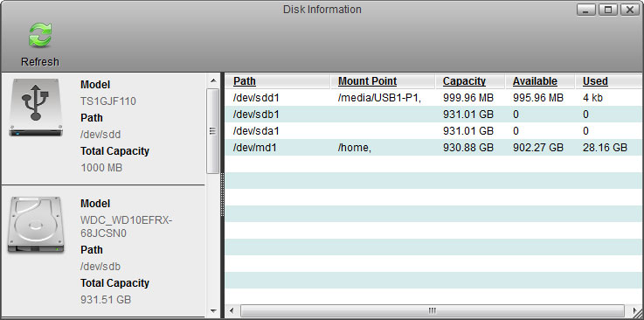Click the green Refresh icon
644x320 pixels.
[x=40, y=34]
